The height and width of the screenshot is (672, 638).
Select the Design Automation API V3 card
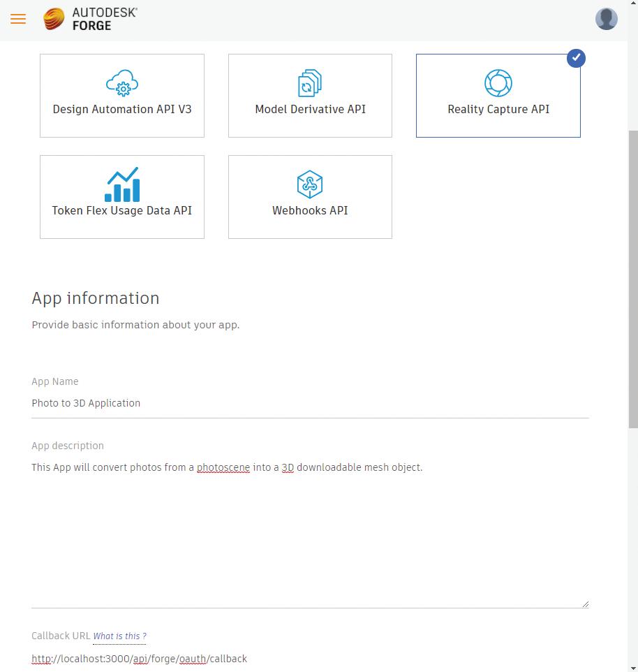(122, 96)
